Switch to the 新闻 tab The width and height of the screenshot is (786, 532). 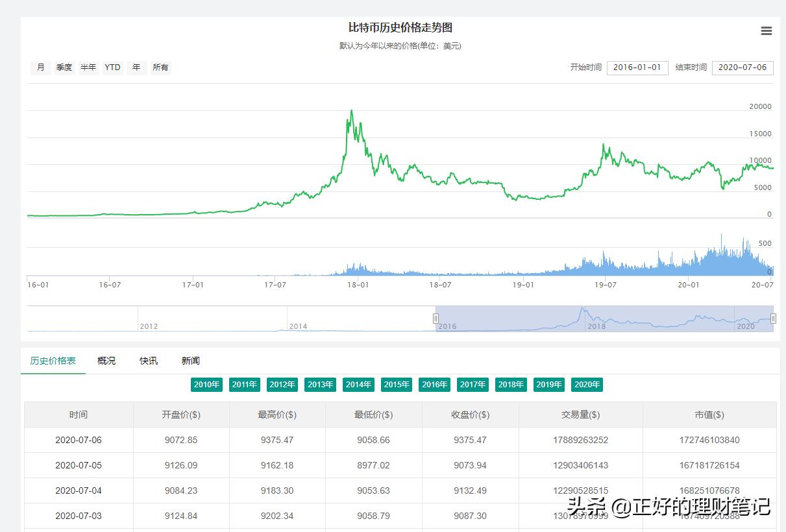(x=191, y=361)
